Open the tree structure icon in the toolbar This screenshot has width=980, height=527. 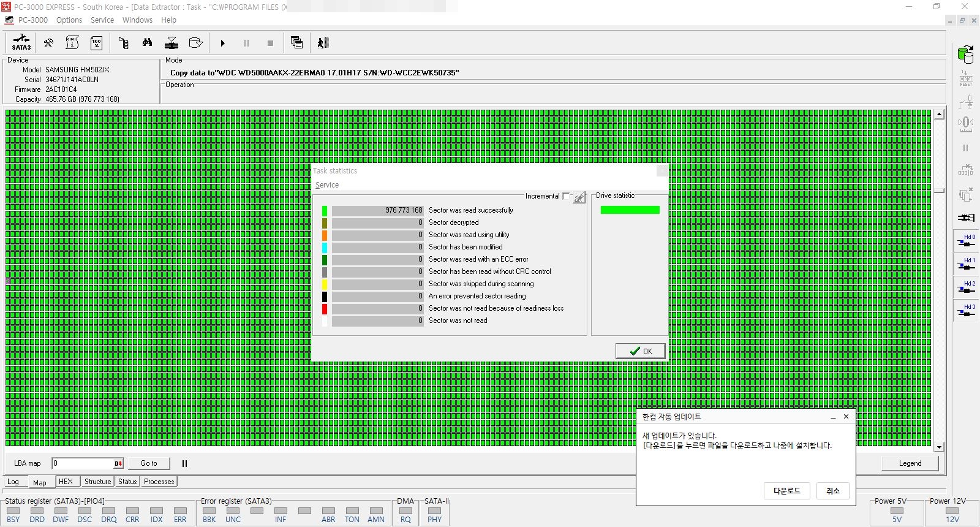coord(123,43)
